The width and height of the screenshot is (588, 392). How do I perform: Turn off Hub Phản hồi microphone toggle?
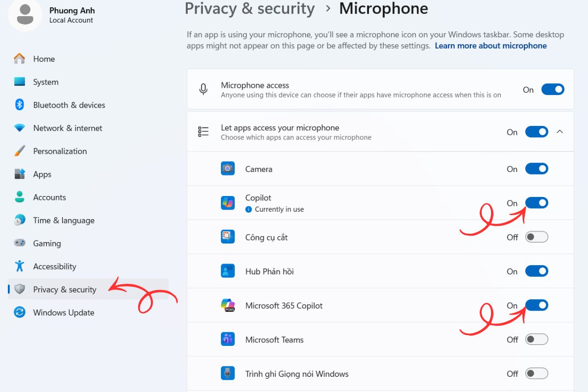(x=537, y=271)
